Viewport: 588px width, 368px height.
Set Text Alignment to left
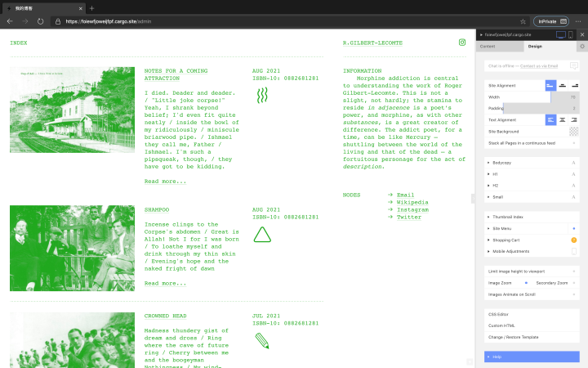click(550, 119)
